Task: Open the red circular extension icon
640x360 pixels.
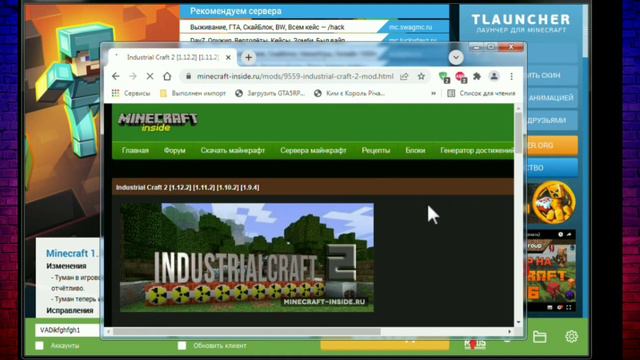Action: pos(461,77)
